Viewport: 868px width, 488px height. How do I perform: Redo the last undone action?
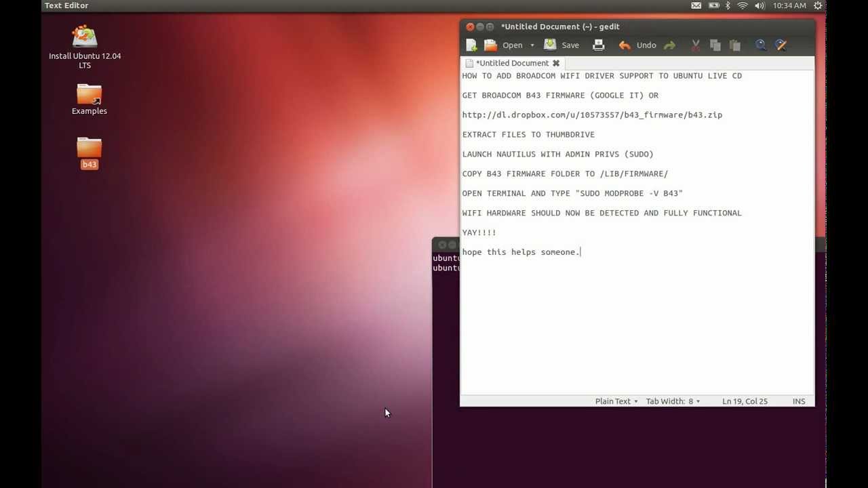(x=669, y=45)
